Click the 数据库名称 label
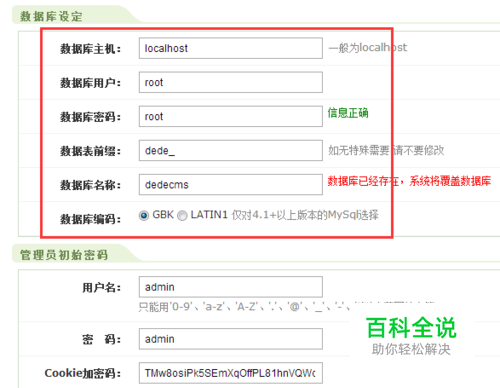 pos(90,185)
